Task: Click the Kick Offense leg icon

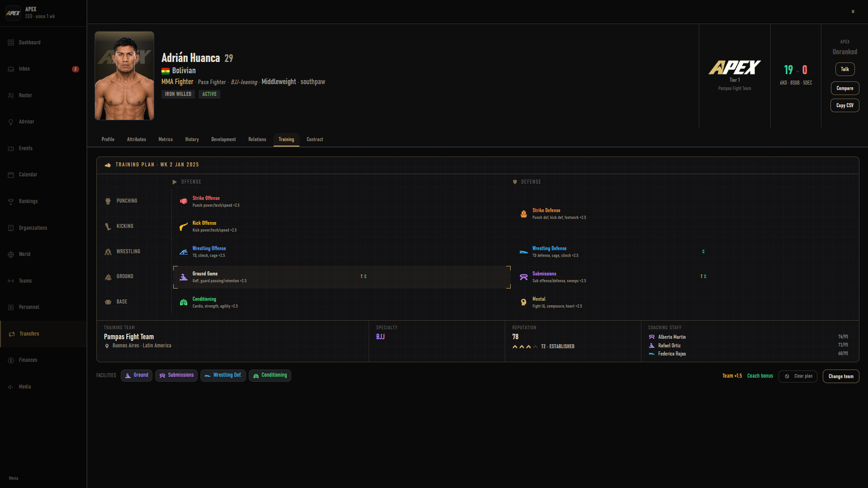Action: coord(184,226)
